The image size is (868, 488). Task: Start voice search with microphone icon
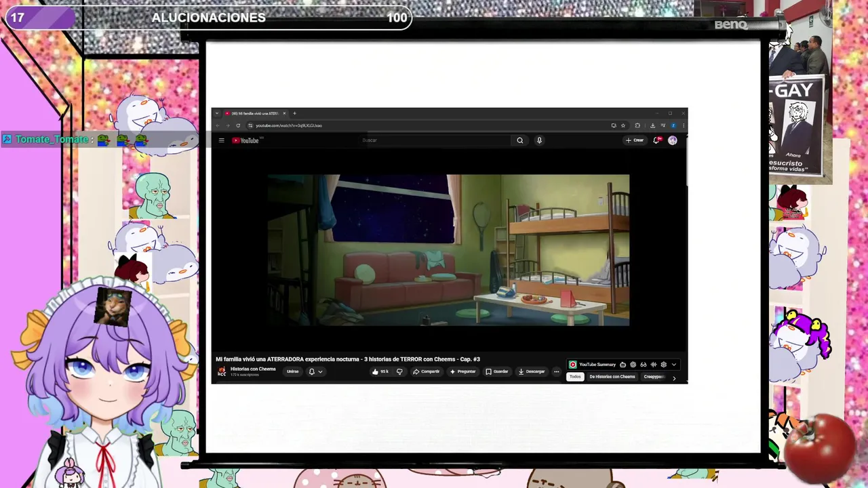539,140
